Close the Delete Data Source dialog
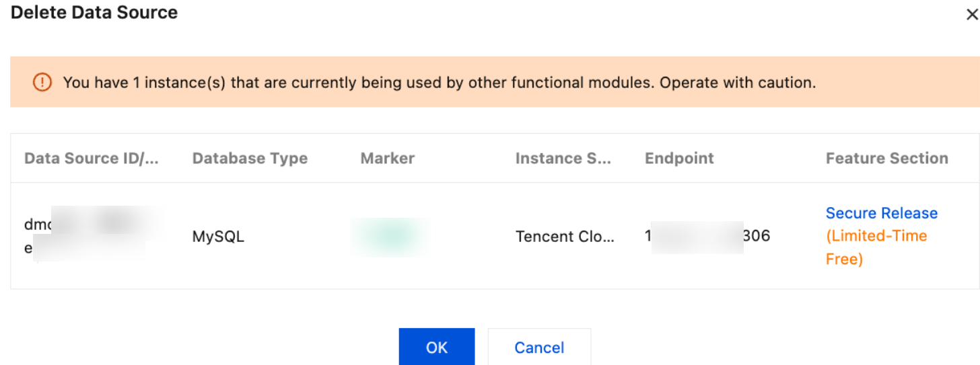Viewport: 980px width, 365px height. coord(971,15)
